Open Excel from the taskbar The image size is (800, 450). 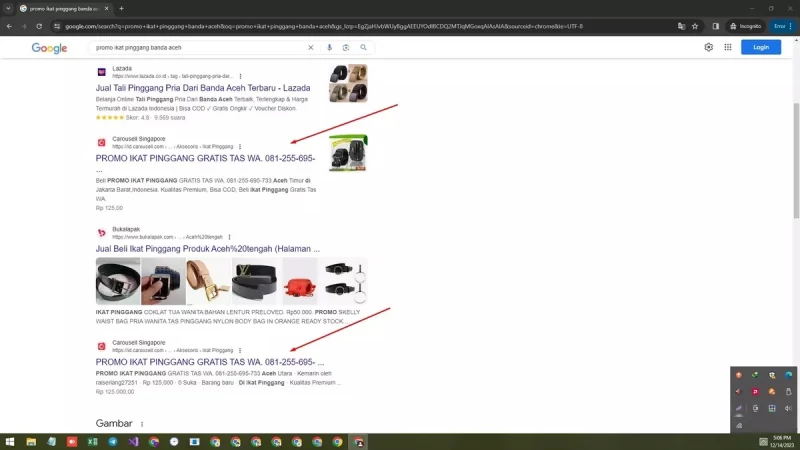pos(92,442)
